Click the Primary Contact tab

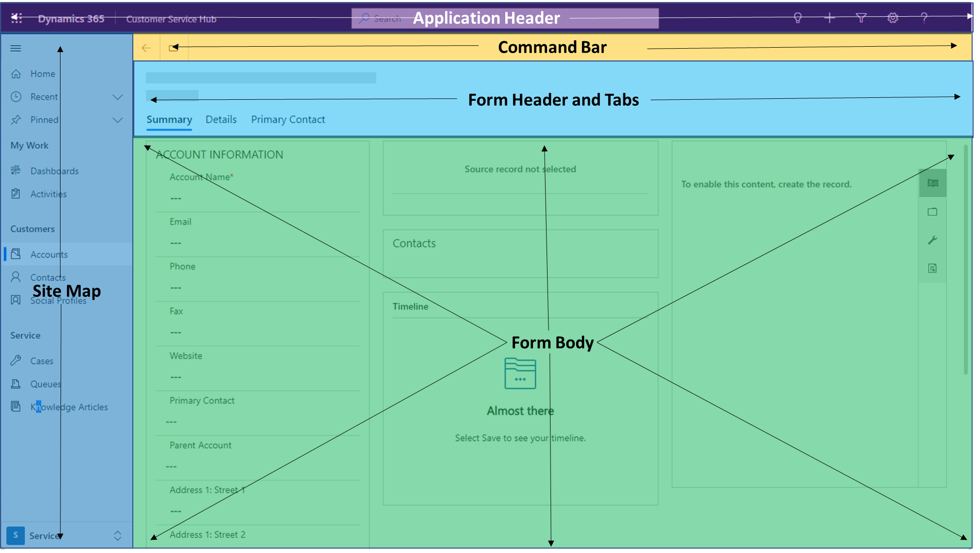288,119
